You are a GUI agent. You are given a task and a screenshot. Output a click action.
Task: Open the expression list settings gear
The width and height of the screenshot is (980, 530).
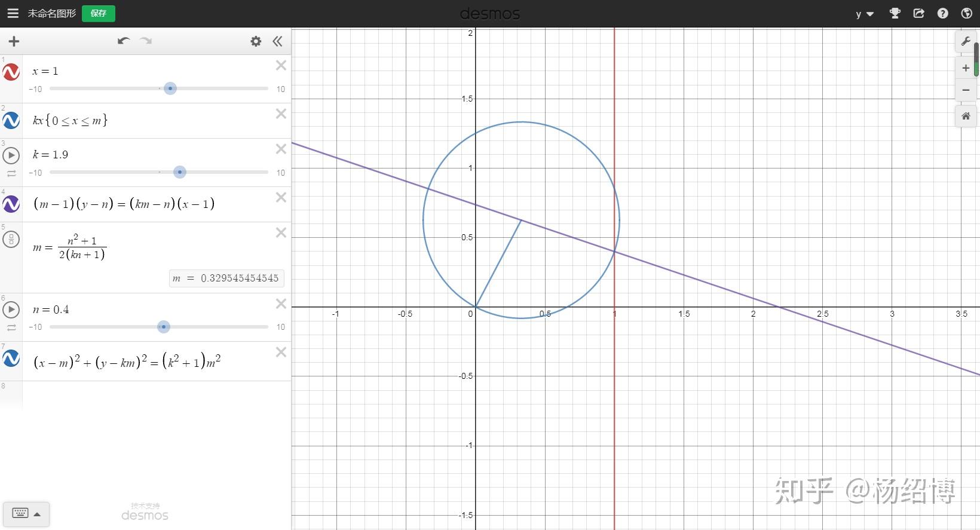click(x=256, y=41)
